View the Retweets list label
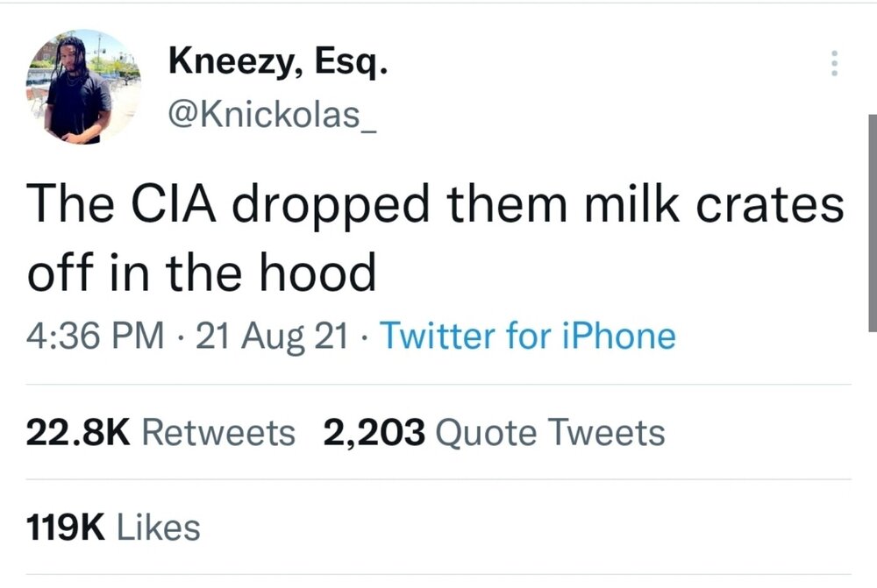The height and width of the screenshot is (588, 877). coord(217,432)
